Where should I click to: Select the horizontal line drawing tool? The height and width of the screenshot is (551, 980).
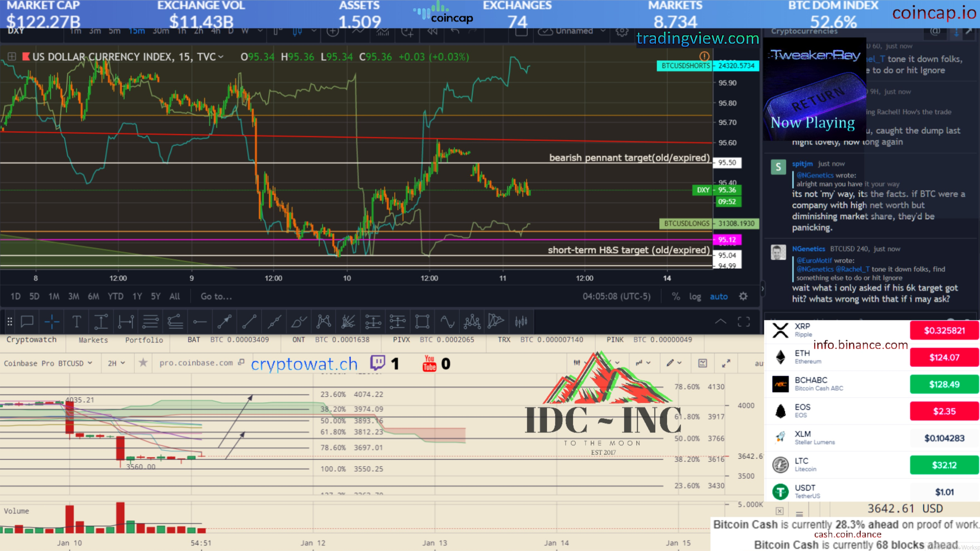pyautogui.click(x=200, y=322)
